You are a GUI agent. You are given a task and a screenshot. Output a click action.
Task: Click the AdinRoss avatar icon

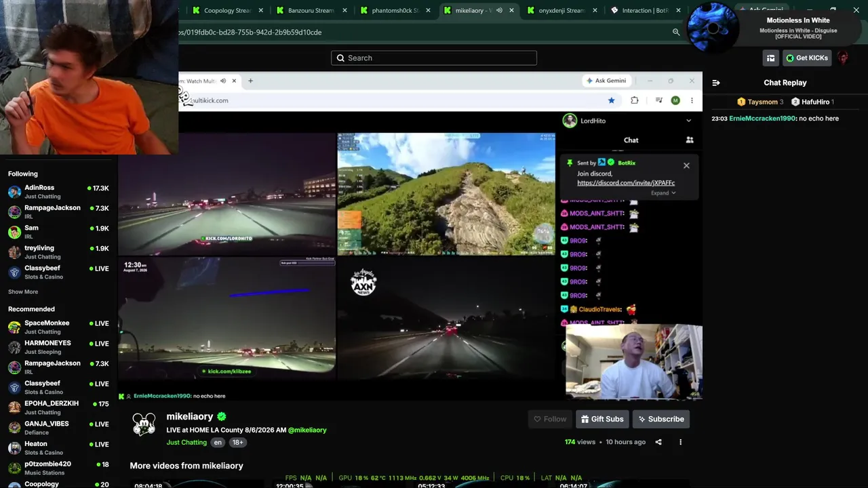(14, 192)
